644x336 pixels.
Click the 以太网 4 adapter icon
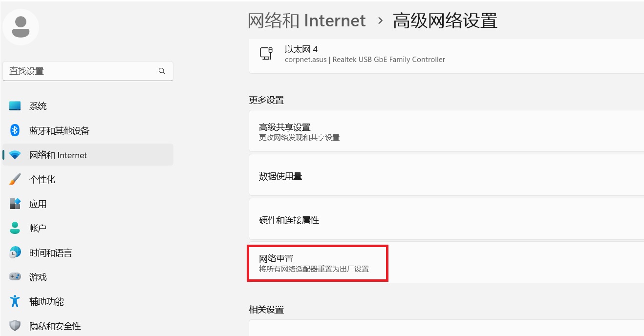(266, 53)
